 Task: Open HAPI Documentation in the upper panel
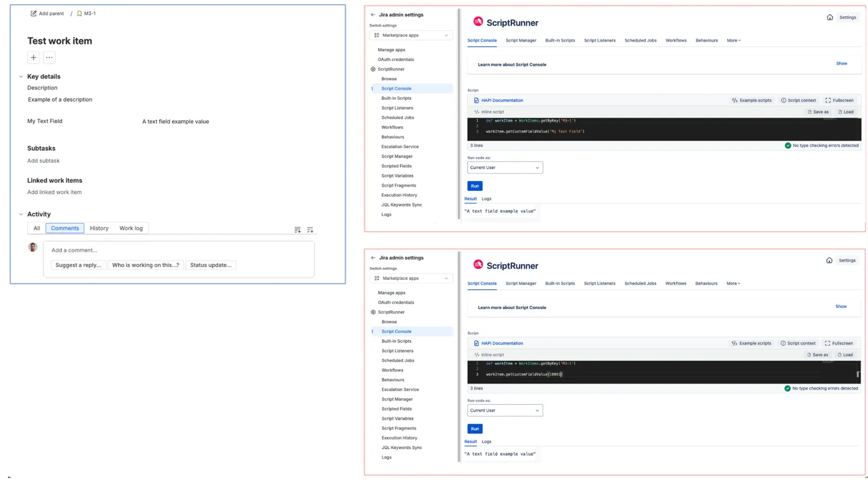pos(499,100)
